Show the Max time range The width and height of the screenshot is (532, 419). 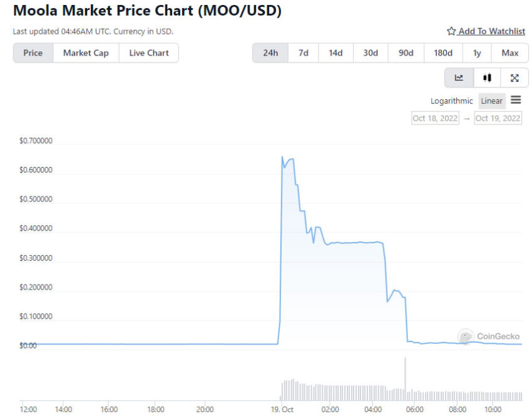(510, 53)
